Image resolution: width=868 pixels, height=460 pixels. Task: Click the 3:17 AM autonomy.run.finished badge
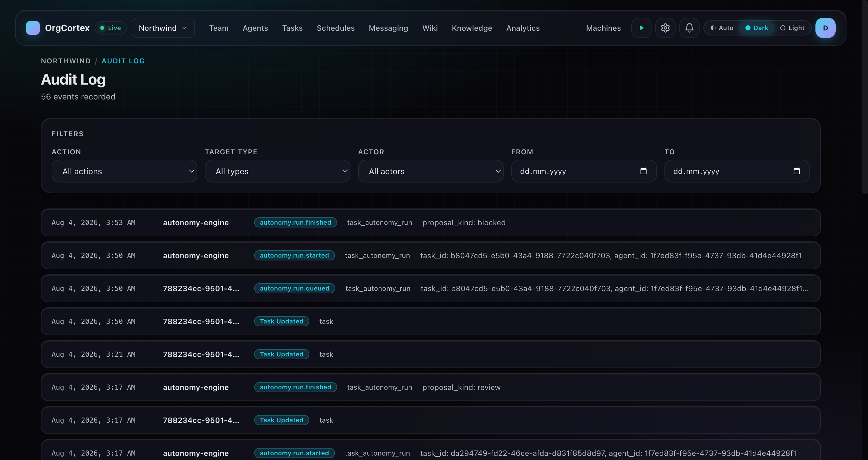pyautogui.click(x=295, y=387)
